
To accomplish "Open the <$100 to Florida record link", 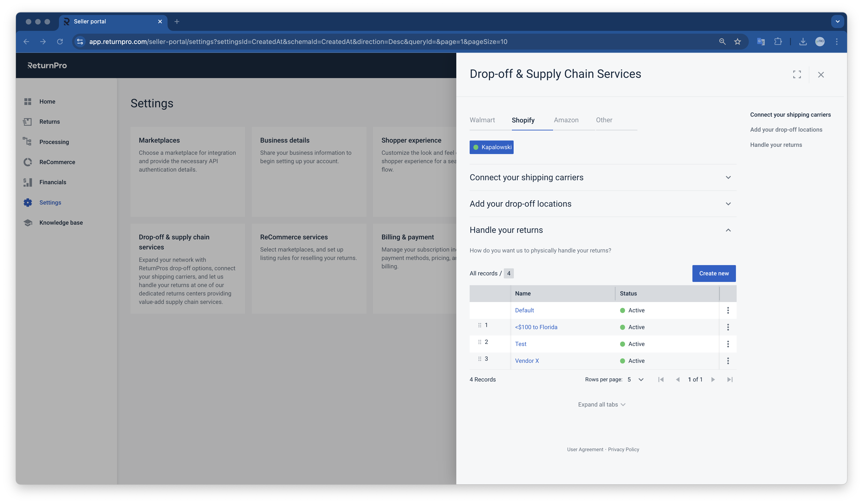I will 536,327.
